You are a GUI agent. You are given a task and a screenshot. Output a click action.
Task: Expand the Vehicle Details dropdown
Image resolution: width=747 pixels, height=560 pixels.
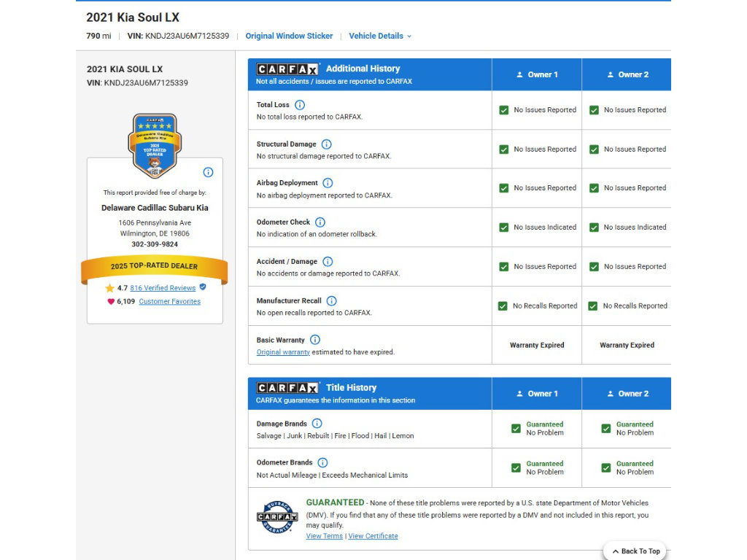click(379, 36)
